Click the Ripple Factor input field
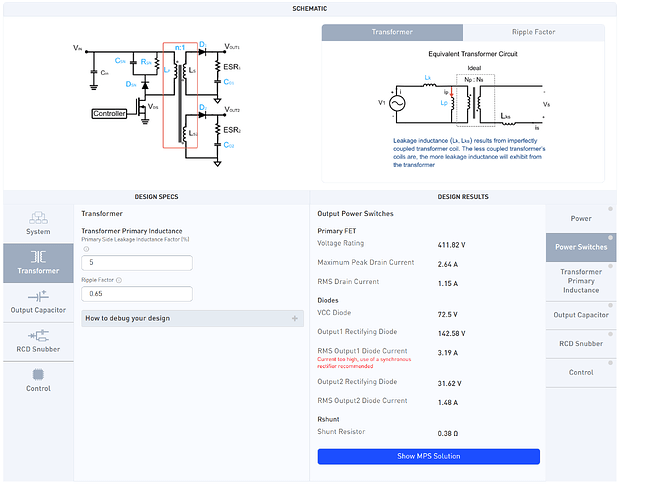The height and width of the screenshot is (500, 671). (137, 294)
